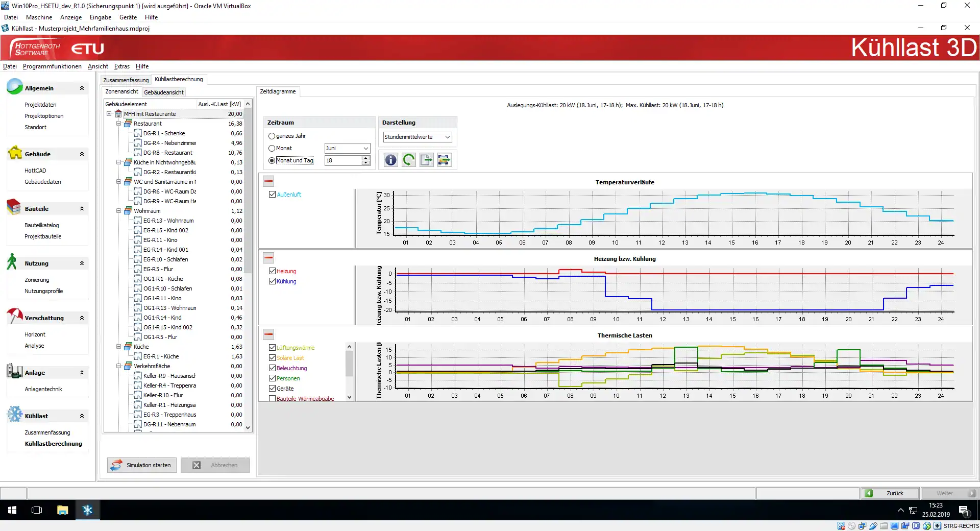This screenshot has width=980, height=531.
Task: Click the Simulation starten button
Action: point(142,465)
